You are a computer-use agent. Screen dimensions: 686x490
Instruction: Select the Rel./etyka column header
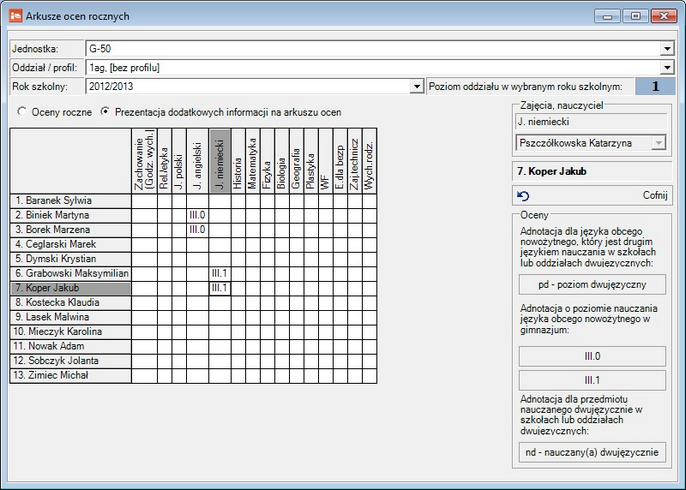pyautogui.click(x=164, y=161)
